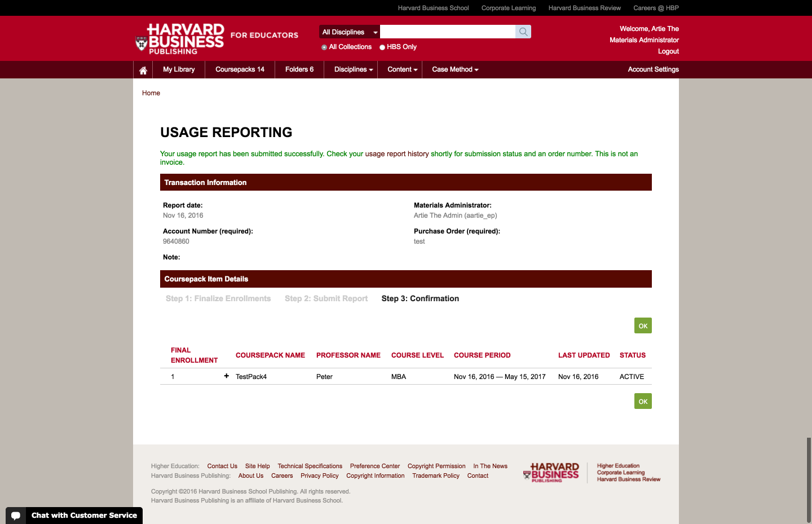Open Coursepacks 14 tab
812x524 pixels.
click(240, 69)
